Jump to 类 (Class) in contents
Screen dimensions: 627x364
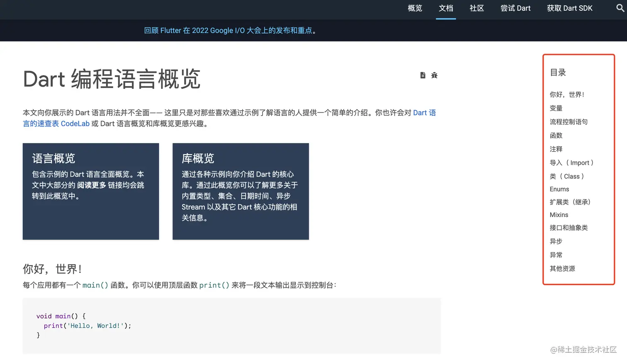pos(567,177)
